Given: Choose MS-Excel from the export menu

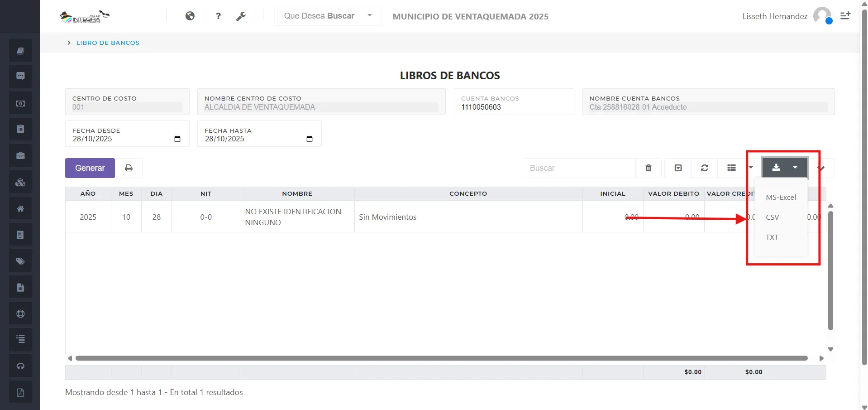Looking at the screenshot, I should 781,197.
